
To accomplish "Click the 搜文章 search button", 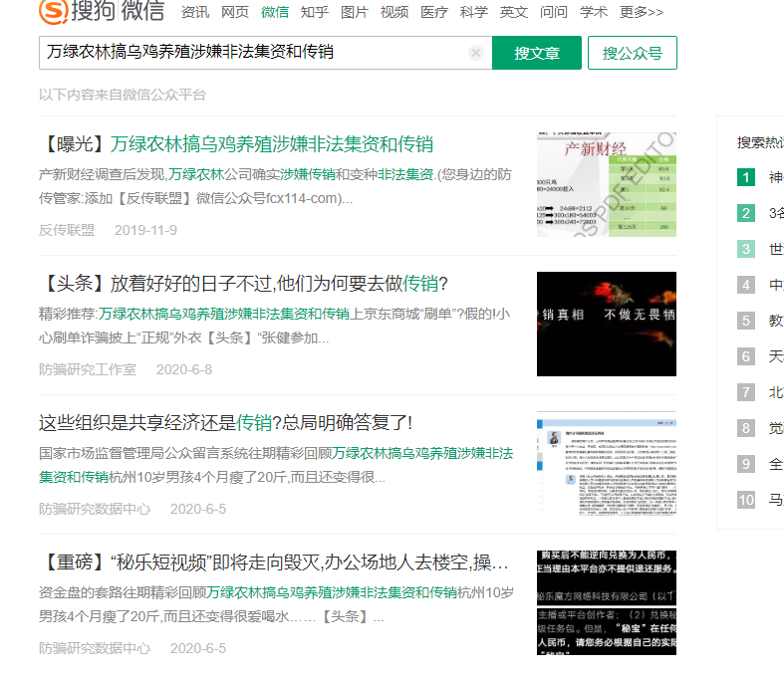I will pos(537,53).
